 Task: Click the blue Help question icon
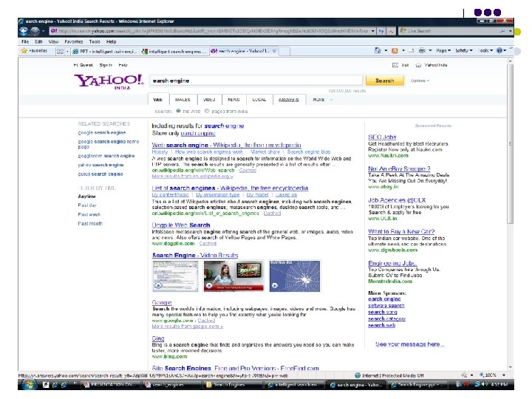[x=499, y=50]
